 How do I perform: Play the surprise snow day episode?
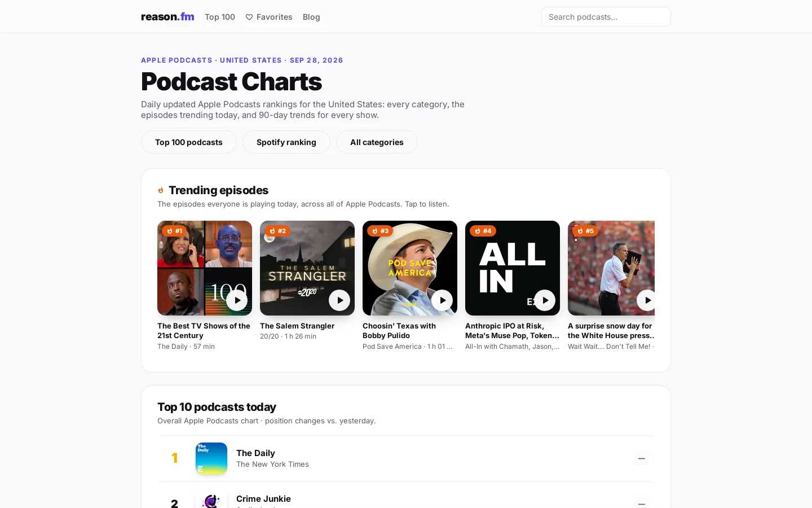(646, 300)
